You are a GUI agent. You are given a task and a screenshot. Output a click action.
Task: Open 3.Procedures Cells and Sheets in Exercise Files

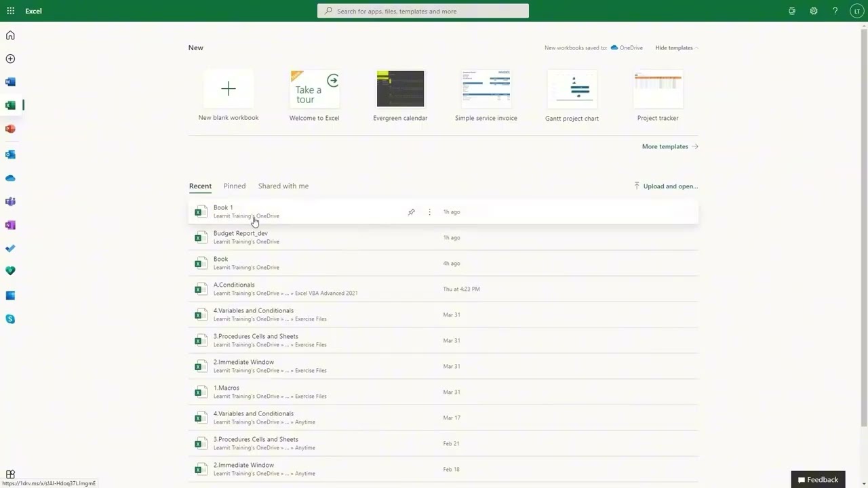point(443,341)
